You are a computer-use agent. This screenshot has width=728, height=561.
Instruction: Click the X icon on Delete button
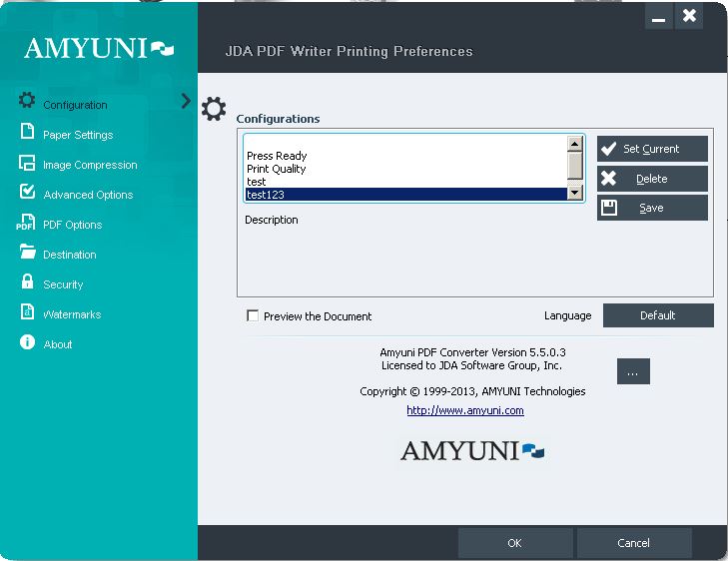click(x=609, y=179)
